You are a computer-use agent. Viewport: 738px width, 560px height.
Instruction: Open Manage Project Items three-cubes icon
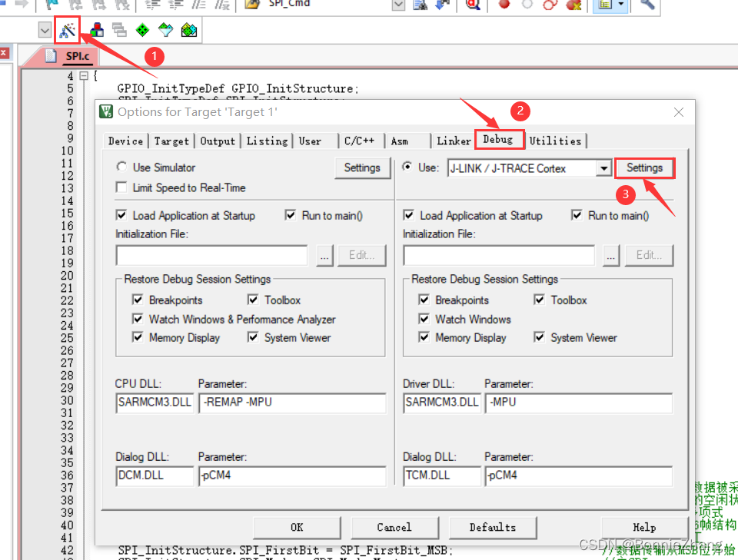[x=97, y=30]
